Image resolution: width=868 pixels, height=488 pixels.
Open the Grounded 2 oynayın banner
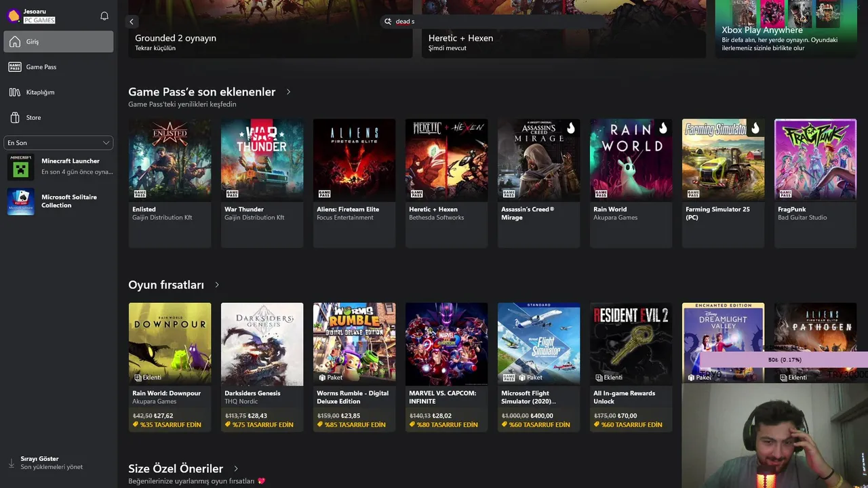270,28
